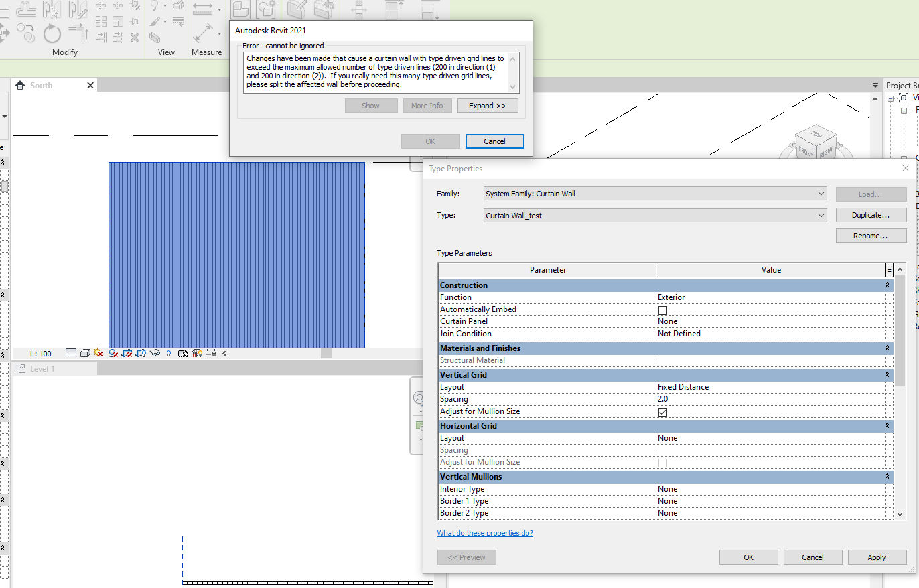This screenshot has width=919, height=588.
Task: Show the Crop Region boundary
Action: pos(142,353)
